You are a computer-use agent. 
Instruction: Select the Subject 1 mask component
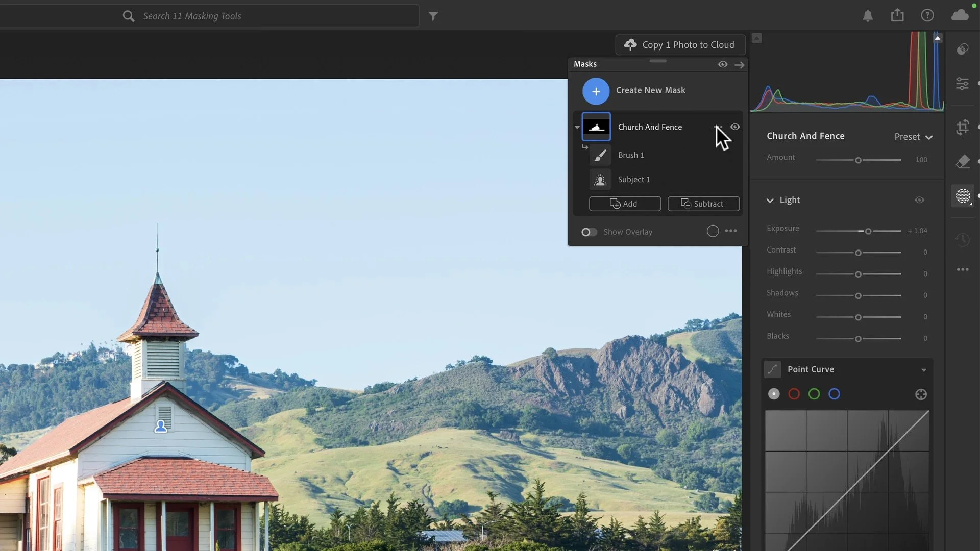coord(633,180)
